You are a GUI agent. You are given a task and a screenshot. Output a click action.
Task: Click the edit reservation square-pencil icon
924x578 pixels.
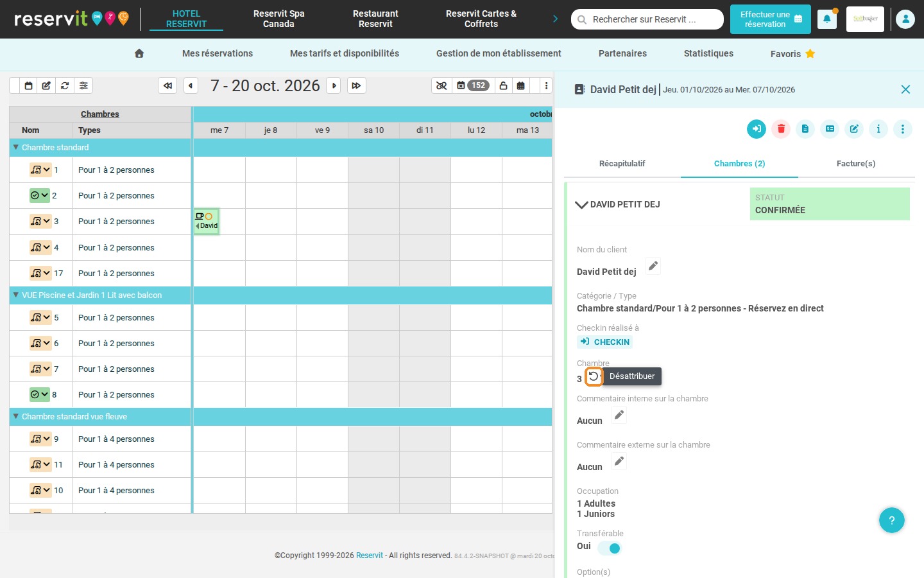click(854, 129)
